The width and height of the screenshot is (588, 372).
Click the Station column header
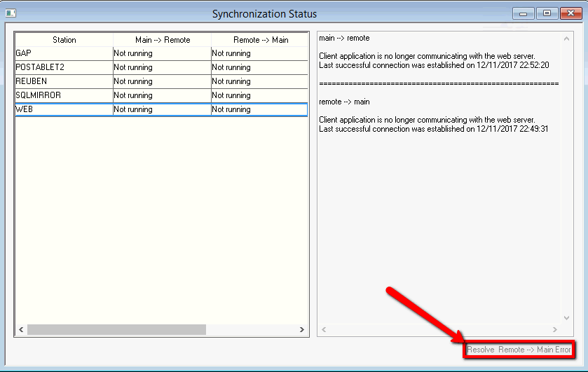[64, 40]
